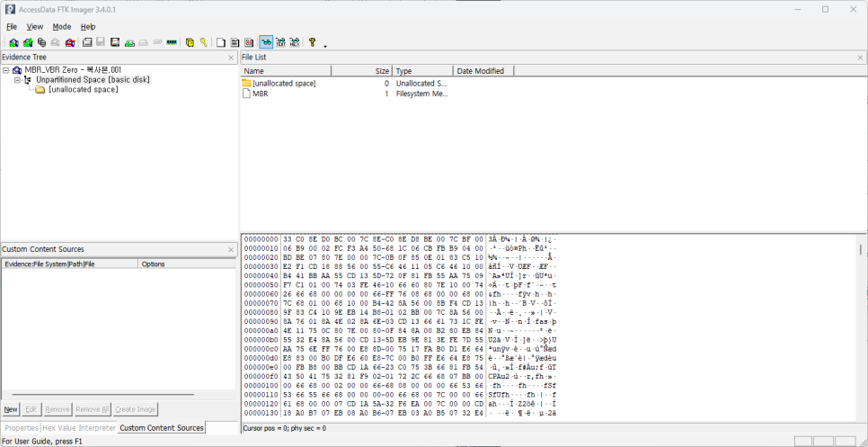Click the Evidence Tree panel title
The width and height of the screenshot is (868, 447).
[24, 57]
